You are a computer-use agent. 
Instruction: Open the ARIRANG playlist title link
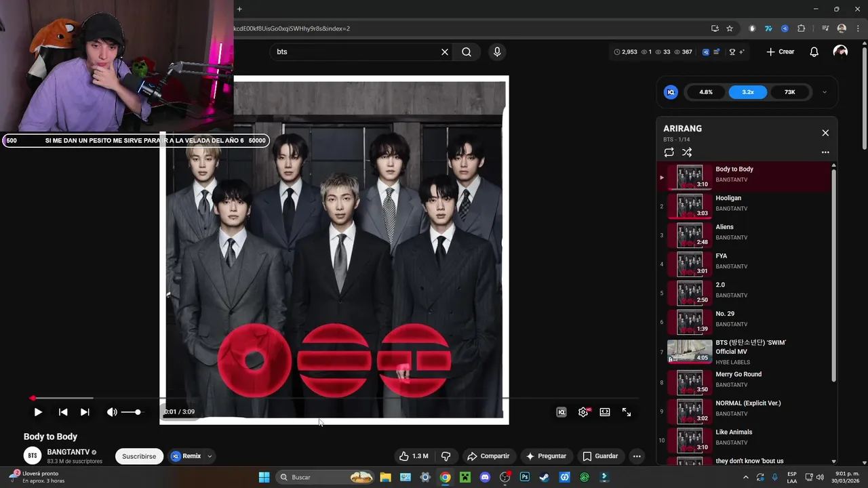pyautogui.click(x=682, y=129)
